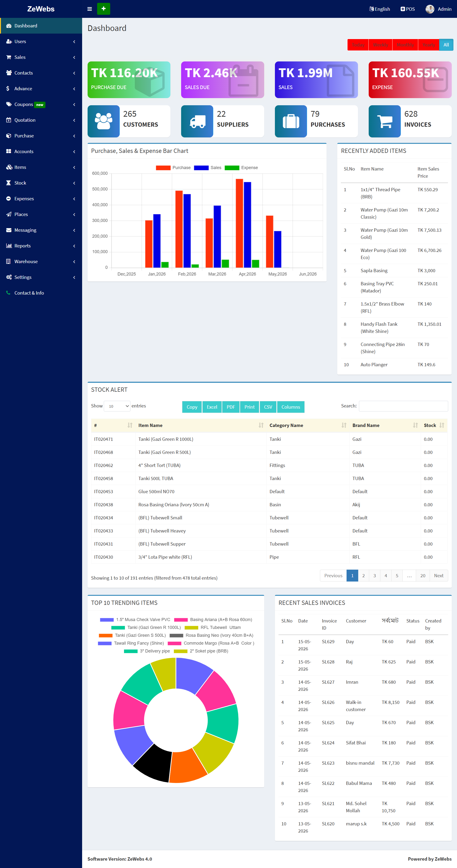Open the POS plus icon in header
The height and width of the screenshot is (868, 457).
[403, 9]
